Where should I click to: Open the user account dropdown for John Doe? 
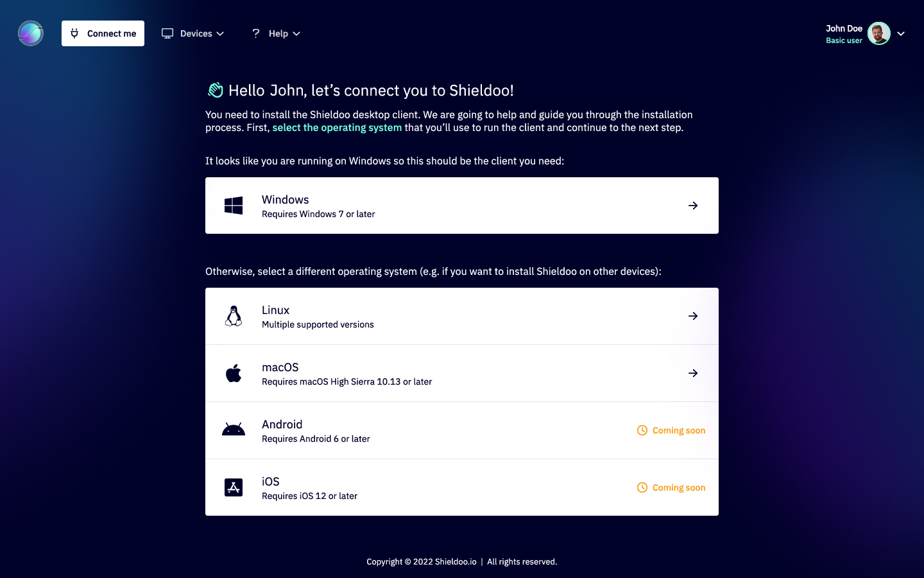(x=902, y=33)
